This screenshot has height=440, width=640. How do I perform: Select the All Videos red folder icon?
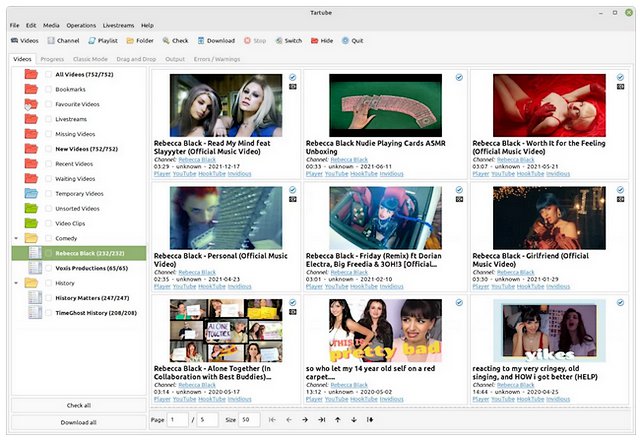point(31,74)
